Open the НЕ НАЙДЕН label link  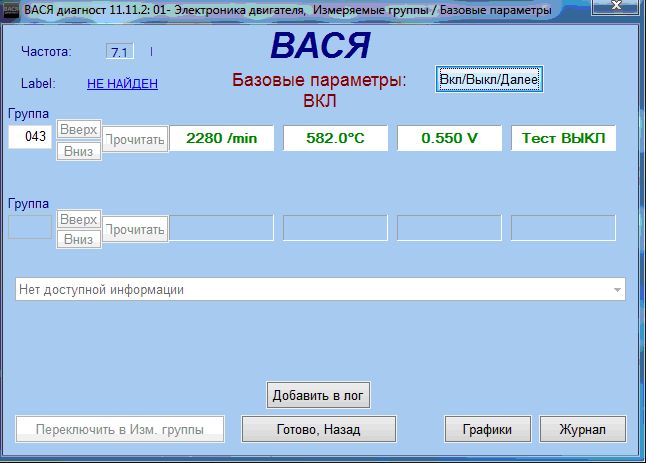click(x=122, y=84)
